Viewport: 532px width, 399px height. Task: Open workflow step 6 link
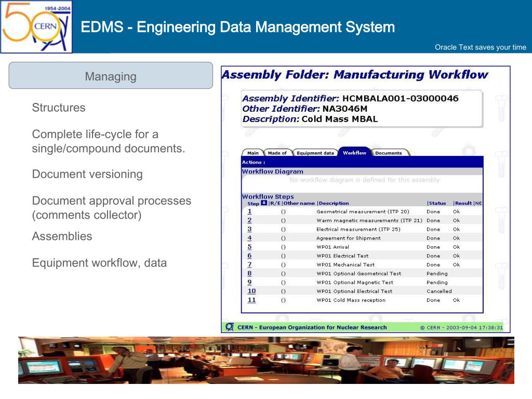(249, 256)
